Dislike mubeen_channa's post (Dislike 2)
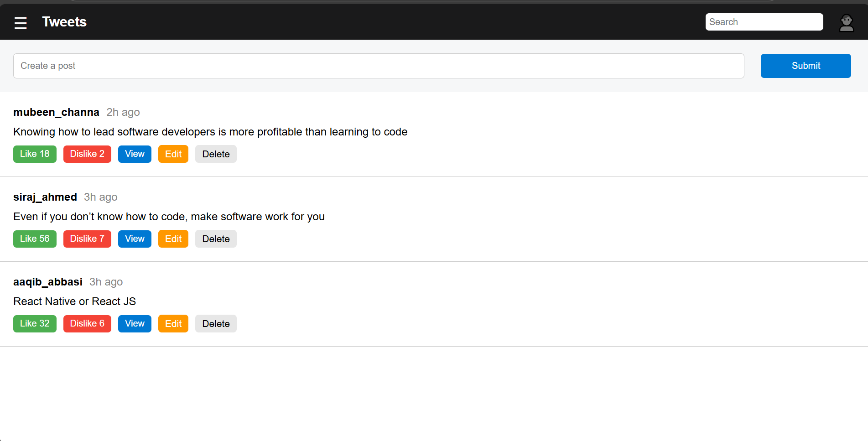868x441 pixels. (x=87, y=154)
